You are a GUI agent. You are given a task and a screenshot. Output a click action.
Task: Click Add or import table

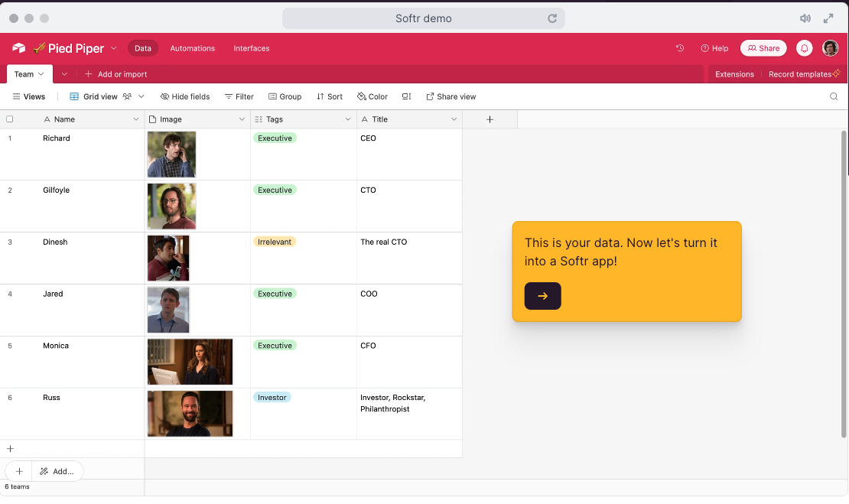[x=115, y=74]
